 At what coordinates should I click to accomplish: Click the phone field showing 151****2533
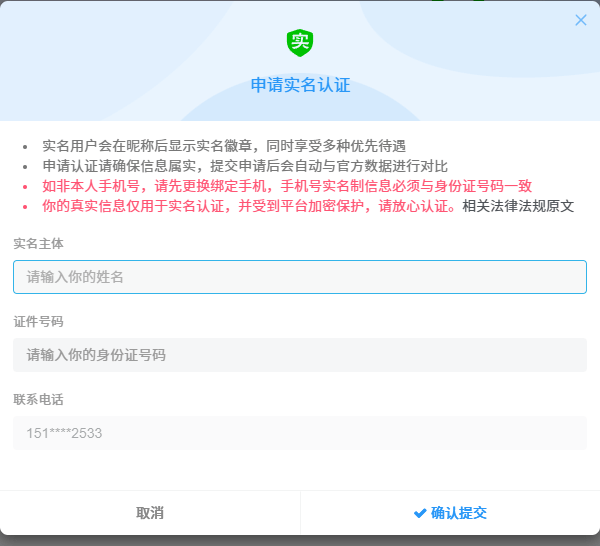tap(300, 433)
